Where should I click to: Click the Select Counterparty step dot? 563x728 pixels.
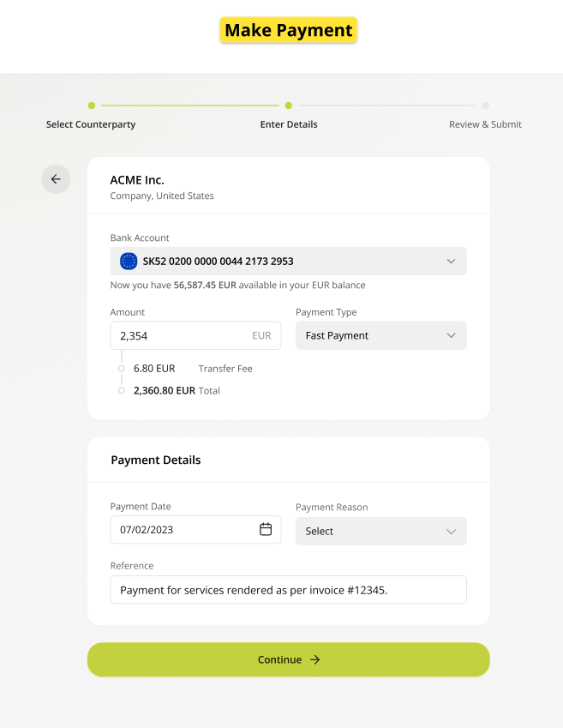pyautogui.click(x=92, y=105)
